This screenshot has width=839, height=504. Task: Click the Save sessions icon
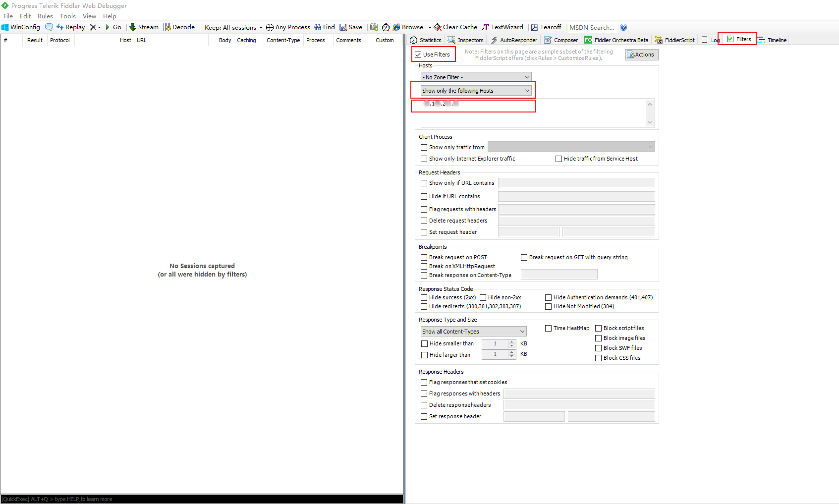(343, 27)
